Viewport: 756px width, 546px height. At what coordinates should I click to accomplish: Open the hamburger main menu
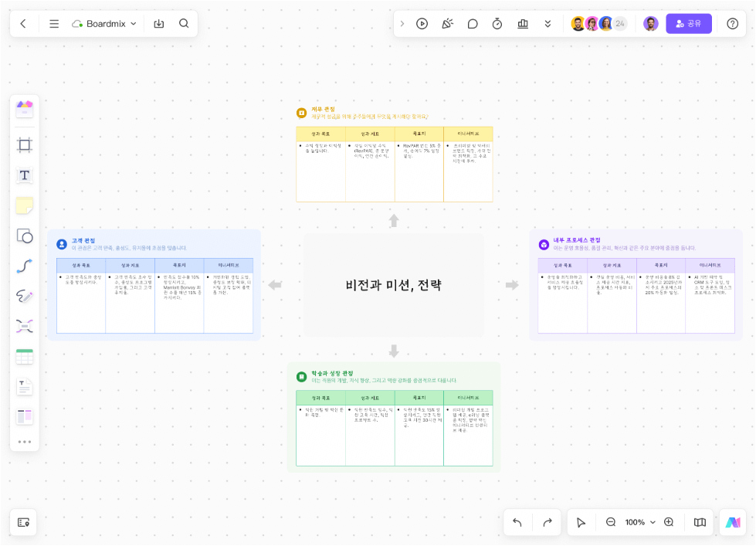[x=54, y=24]
